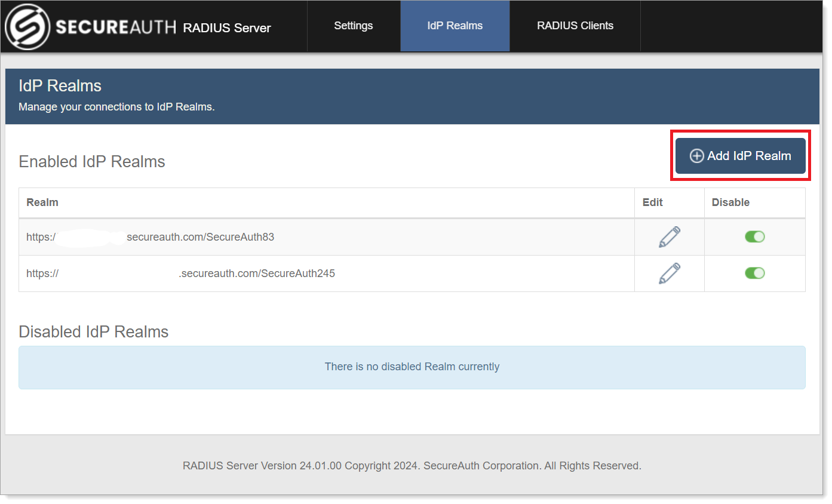Click the RADIUS Server Version footer text
This screenshot has height=504, width=832.
[x=412, y=465]
